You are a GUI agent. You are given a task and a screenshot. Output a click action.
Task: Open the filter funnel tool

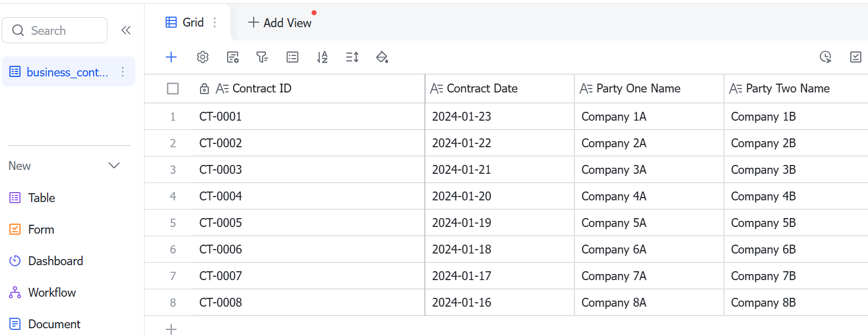click(x=262, y=57)
